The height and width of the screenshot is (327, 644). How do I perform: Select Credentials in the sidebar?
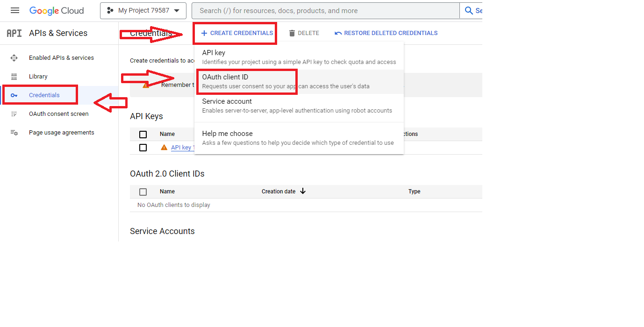tap(44, 95)
